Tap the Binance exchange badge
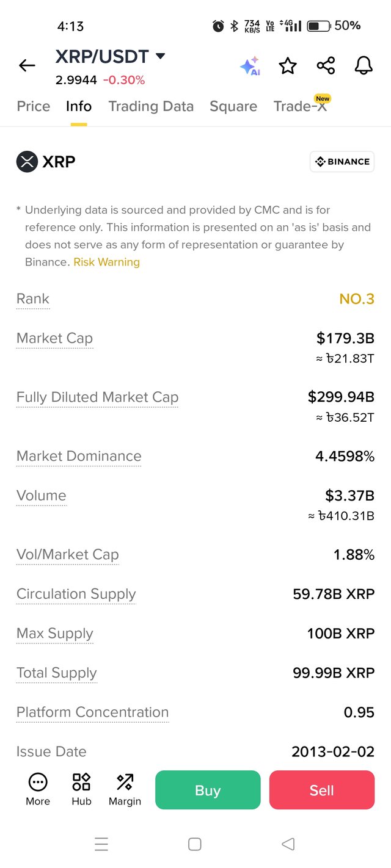 342,162
